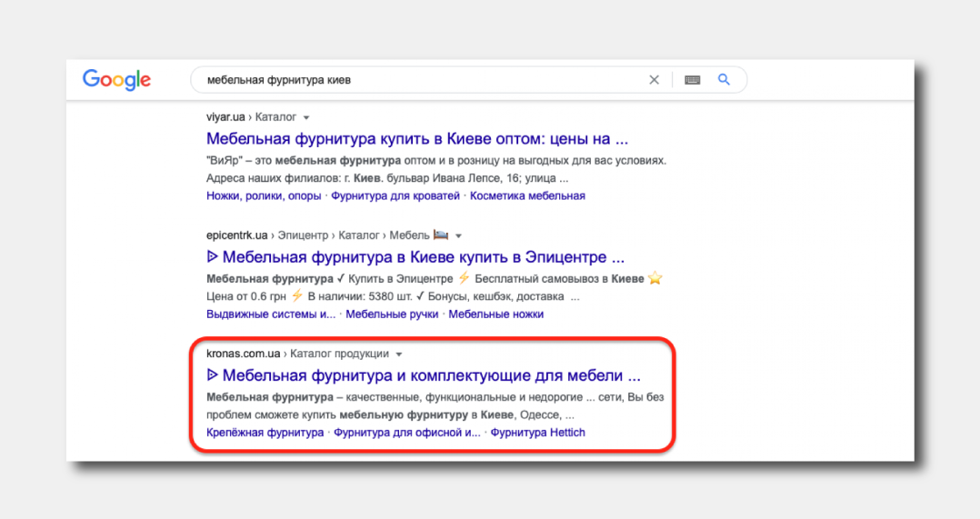Open sitelink 'Фурнитура Hettich'
980x519 pixels.
pos(537,432)
